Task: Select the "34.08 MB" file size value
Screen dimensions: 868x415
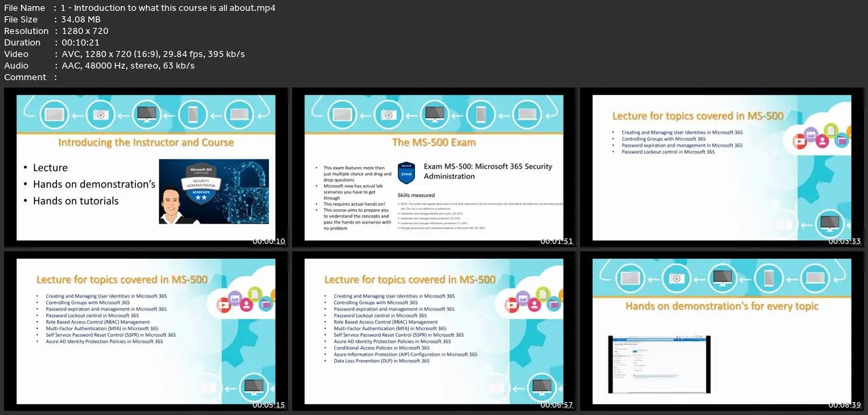Action: tap(80, 19)
